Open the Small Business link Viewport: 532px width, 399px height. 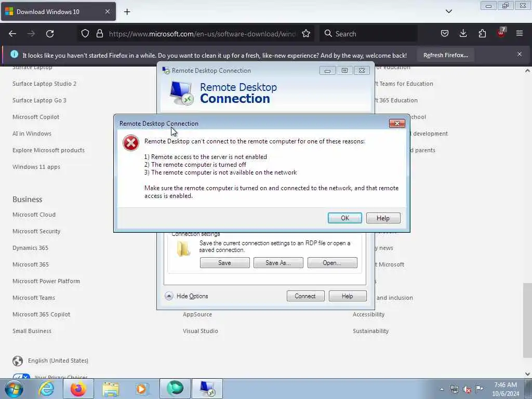pos(32,331)
